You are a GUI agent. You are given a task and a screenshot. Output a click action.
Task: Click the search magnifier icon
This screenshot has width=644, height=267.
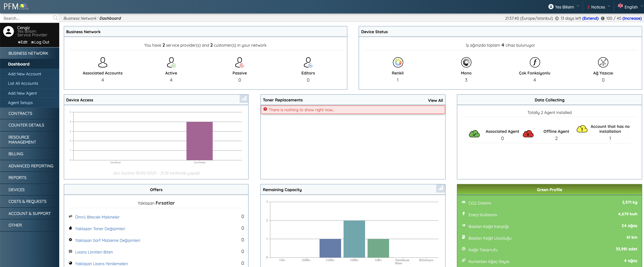(55, 18)
